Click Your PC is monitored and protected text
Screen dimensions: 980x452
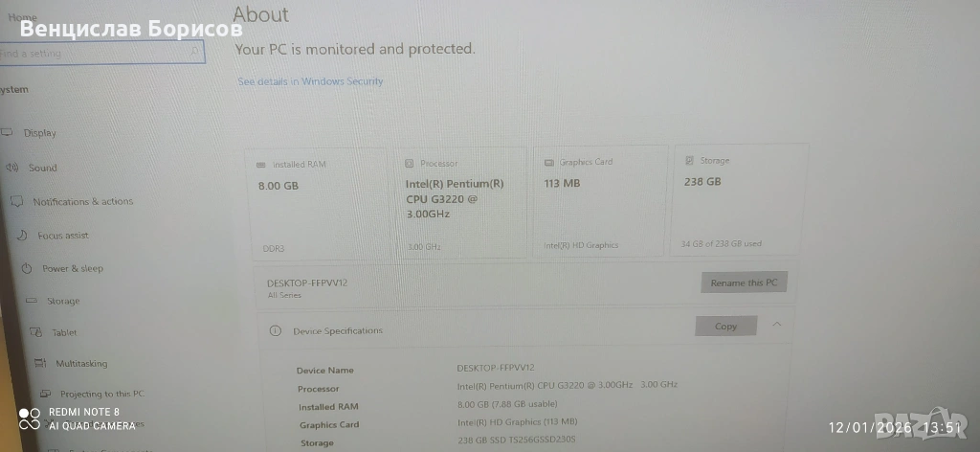[x=355, y=49]
